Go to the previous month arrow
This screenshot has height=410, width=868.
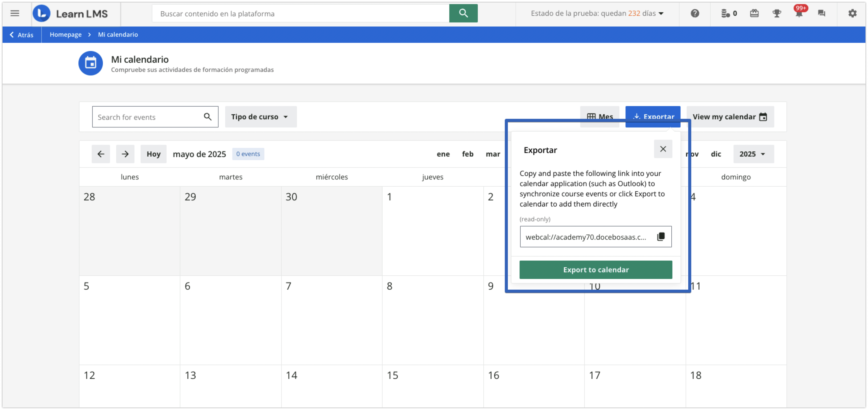click(101, 154)
